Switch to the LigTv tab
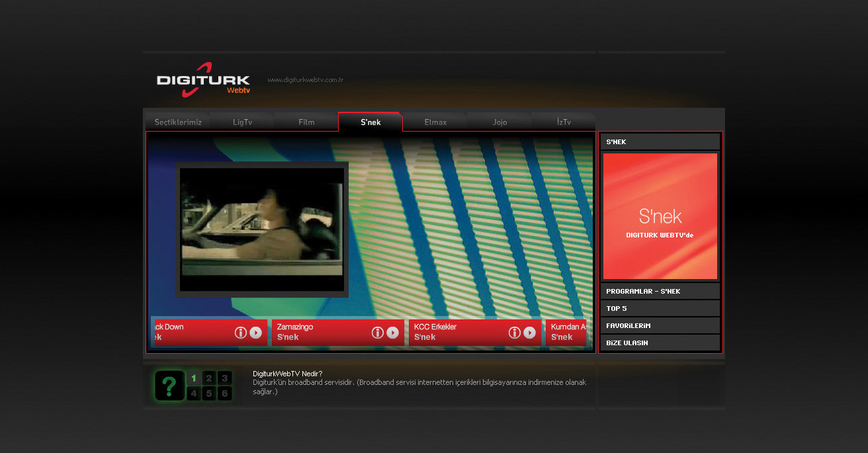The height and width of the screenshot is (453, 868). [x=242, y=122]
